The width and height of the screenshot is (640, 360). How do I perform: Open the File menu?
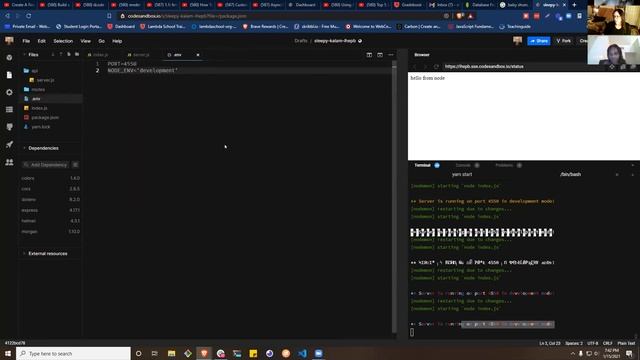tap(26, 41)
